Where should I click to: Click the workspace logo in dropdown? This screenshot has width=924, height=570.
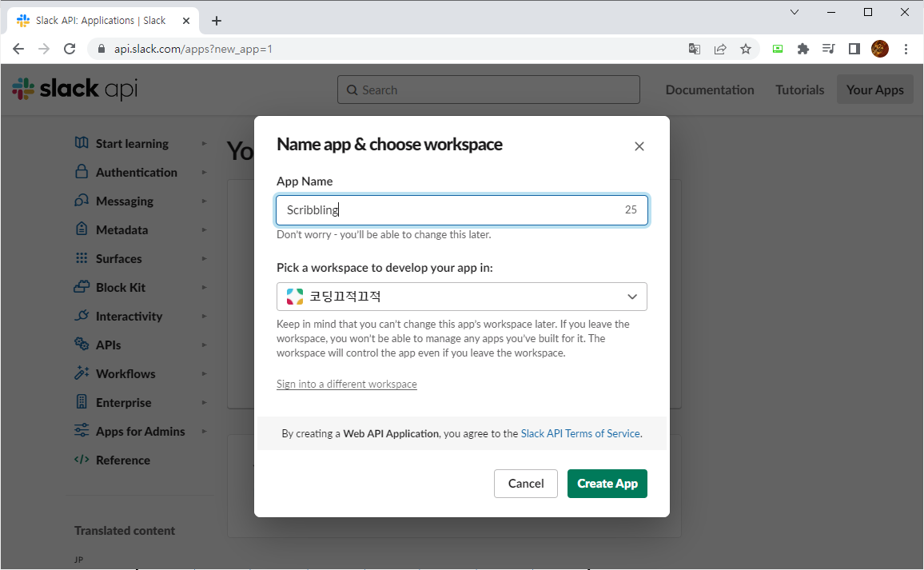click(295, 297)
